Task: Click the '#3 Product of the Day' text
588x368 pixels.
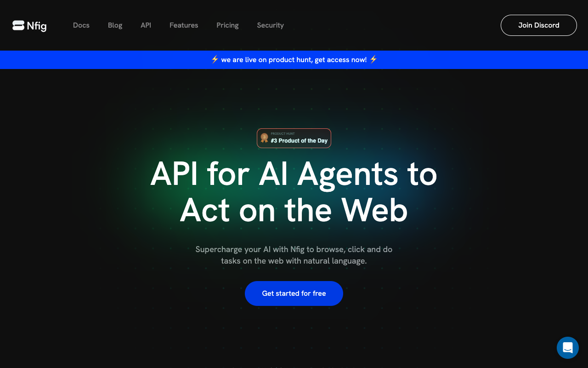Action: (x=299, y=141)
